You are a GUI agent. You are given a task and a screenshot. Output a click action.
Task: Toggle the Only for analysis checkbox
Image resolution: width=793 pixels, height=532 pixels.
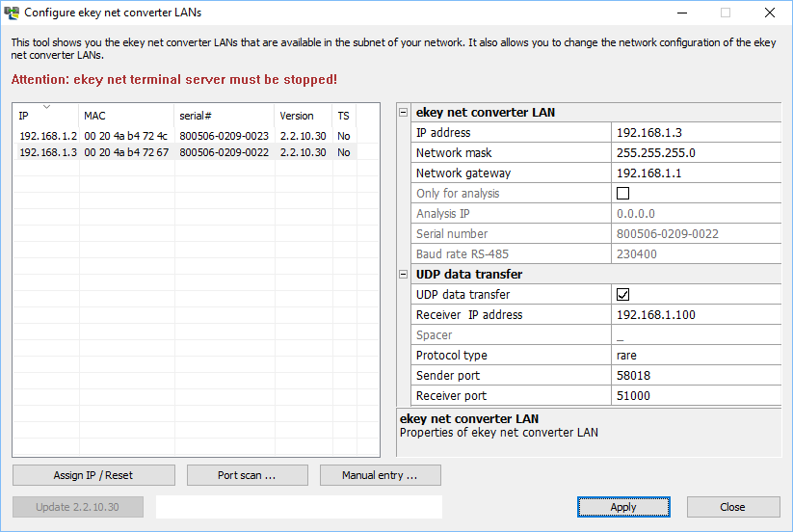pyautogui.click(x=622, y=194)
